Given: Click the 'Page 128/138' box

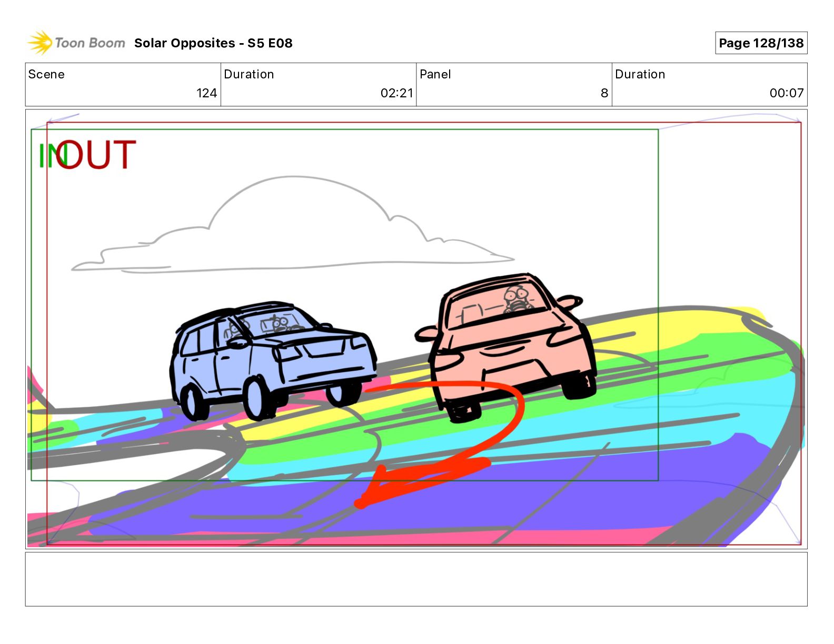Looking at the screenshot, I should (x=761, y=43).
